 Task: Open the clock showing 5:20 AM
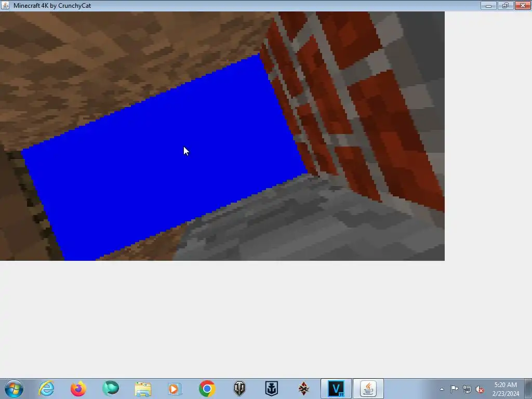pyautogui.click(x=506, y=389)
